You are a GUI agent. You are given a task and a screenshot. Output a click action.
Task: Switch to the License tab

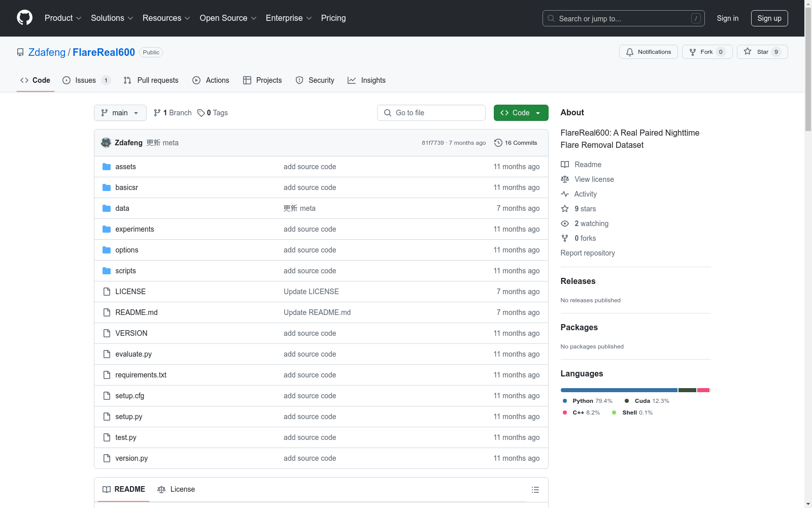coord(176,489)
